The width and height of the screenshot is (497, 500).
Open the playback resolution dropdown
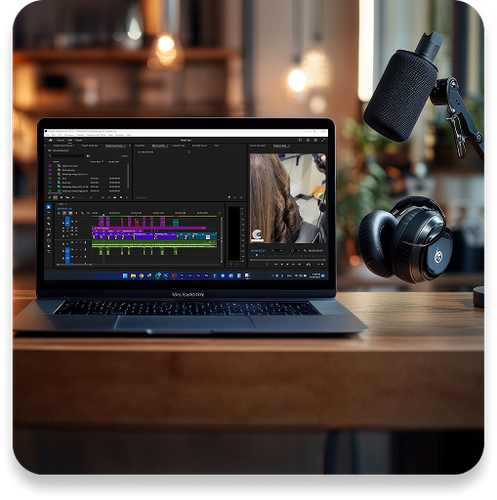tap(295, 250)
